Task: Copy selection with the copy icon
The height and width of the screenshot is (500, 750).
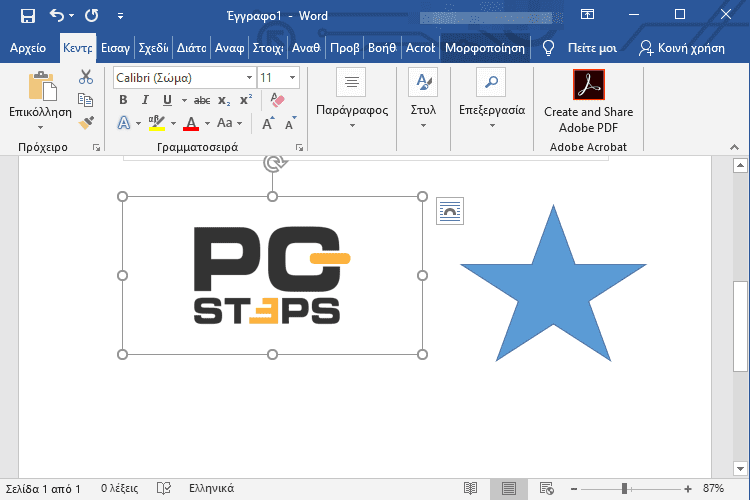Action: [x=86, y=100]
